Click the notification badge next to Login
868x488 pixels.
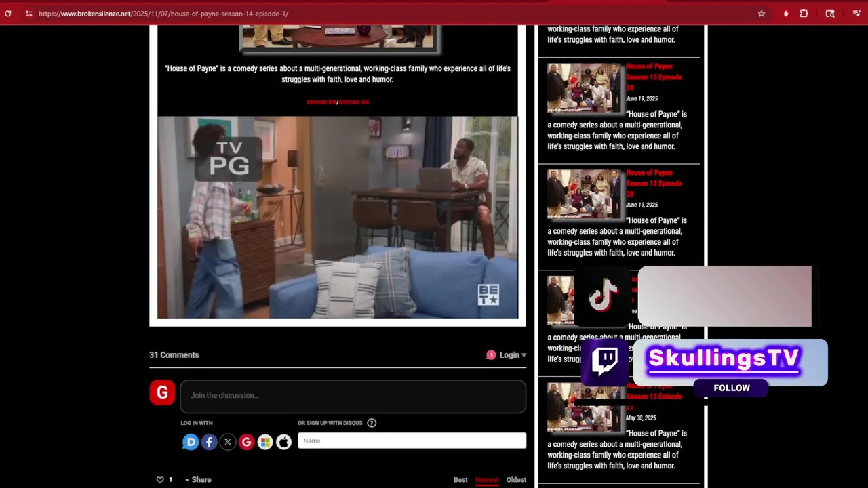click(491, 355)
